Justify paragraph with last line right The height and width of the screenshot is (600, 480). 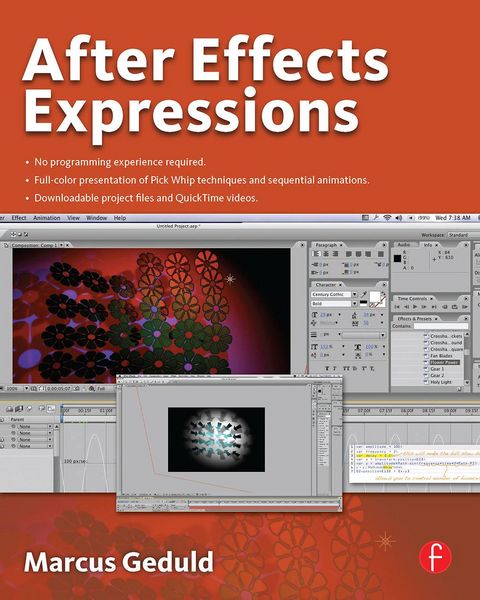(x=368, y=254)
